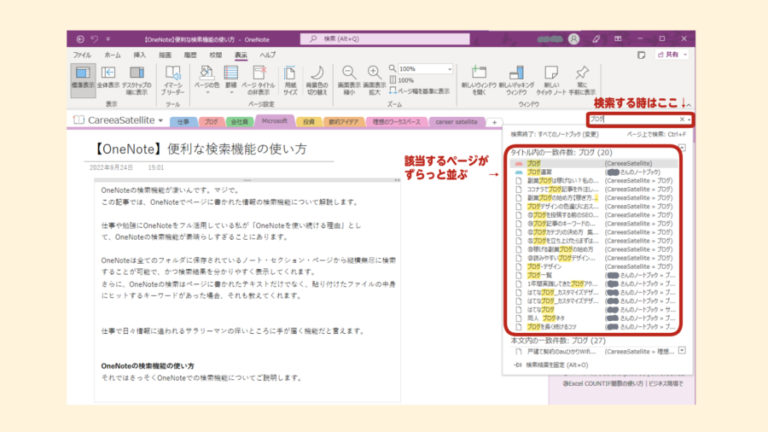The image size is (768, 432).
Task: Click ページタイトルの非表示 hide page title
Action: coord(258,80)
